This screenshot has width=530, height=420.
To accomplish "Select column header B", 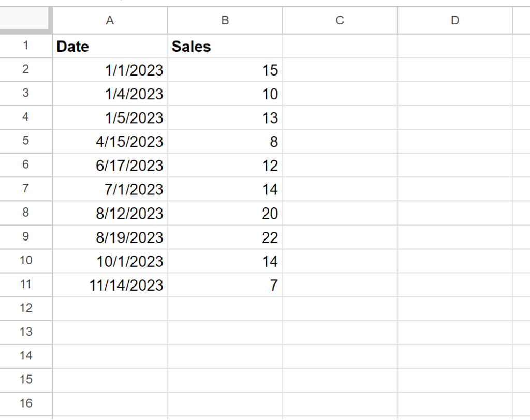I will pyautogui.click(x=225, y=20).
